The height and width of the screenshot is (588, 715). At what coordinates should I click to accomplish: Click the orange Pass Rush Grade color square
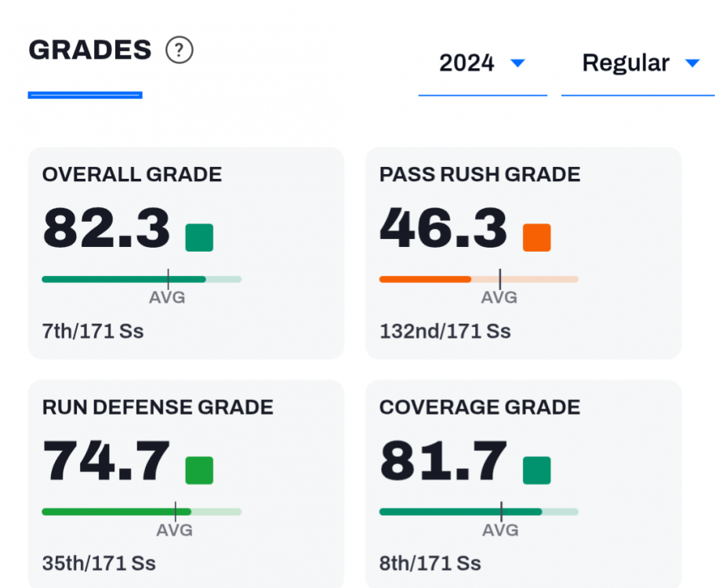(536, 238)
